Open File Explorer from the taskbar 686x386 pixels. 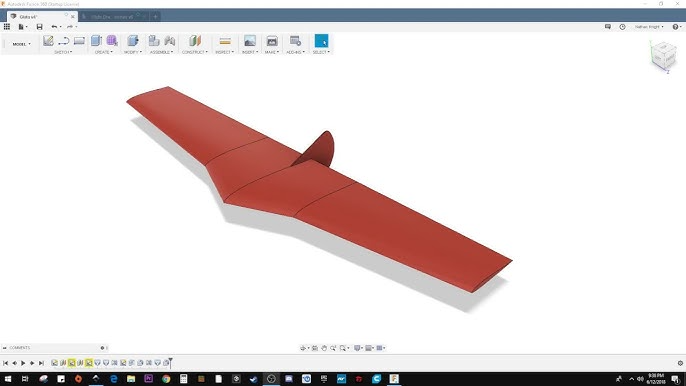click(131, 379)
